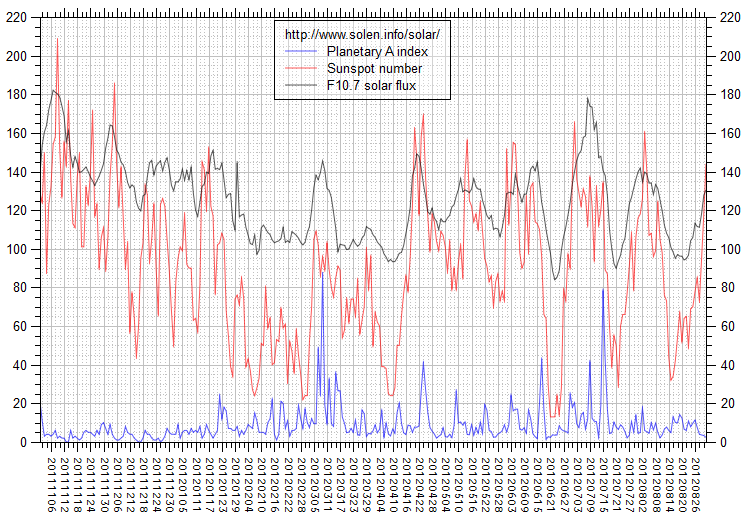Click the 180 label on right axis
The width and height of the screenshot is (752, 529).
coord(730,94)
